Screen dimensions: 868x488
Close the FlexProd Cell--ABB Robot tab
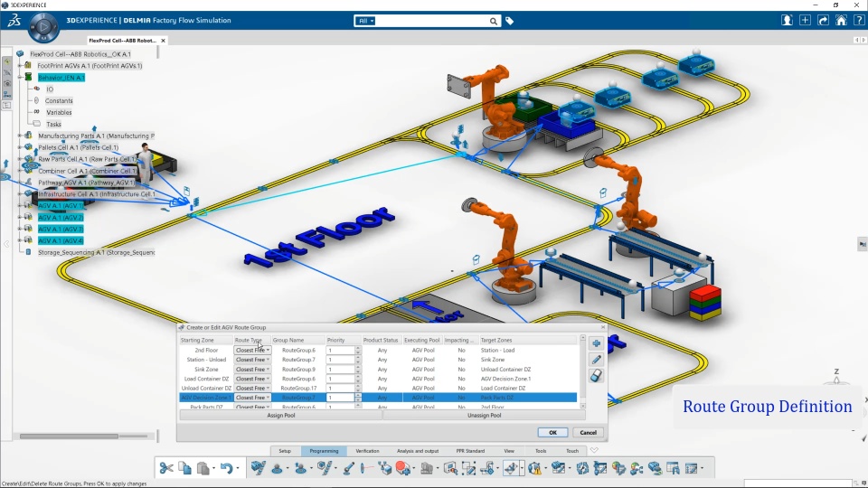(163, 41)
